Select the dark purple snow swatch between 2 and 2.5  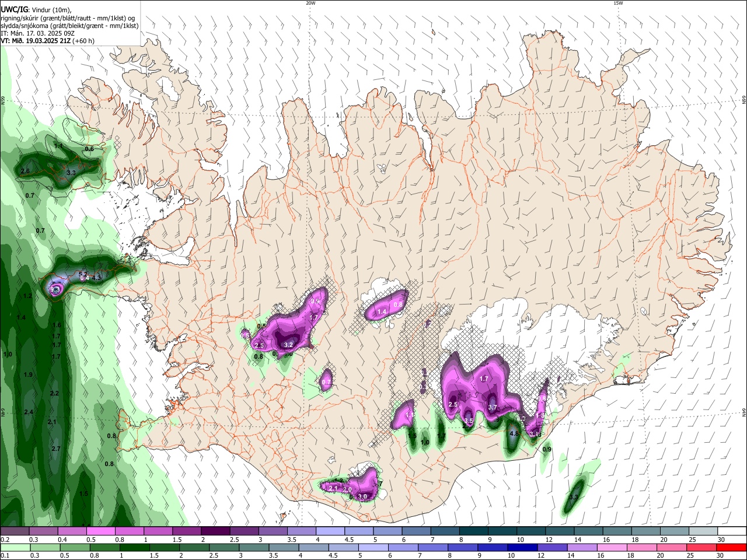point(215,531)
